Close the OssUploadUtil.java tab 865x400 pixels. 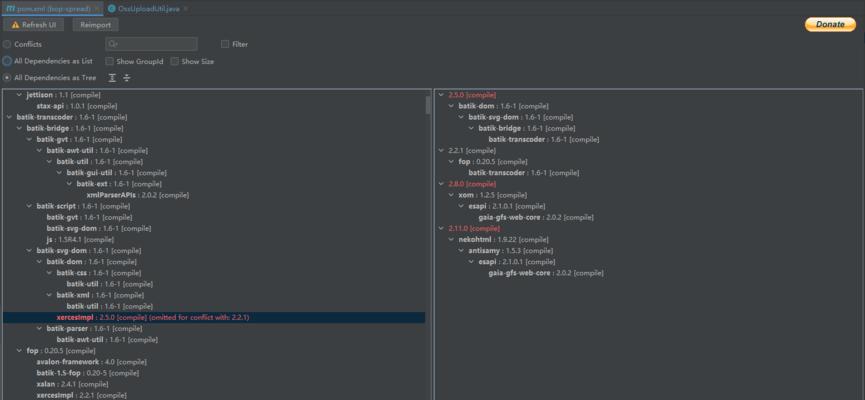(x=186, y=9)
